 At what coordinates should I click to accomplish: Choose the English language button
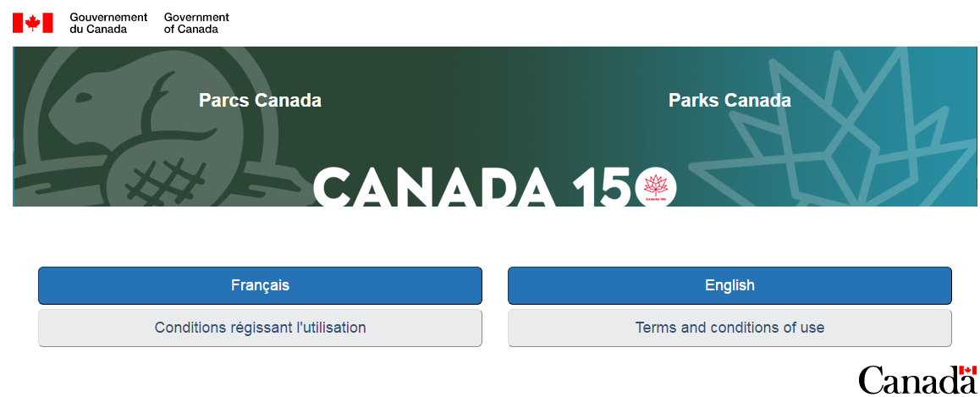729,285
